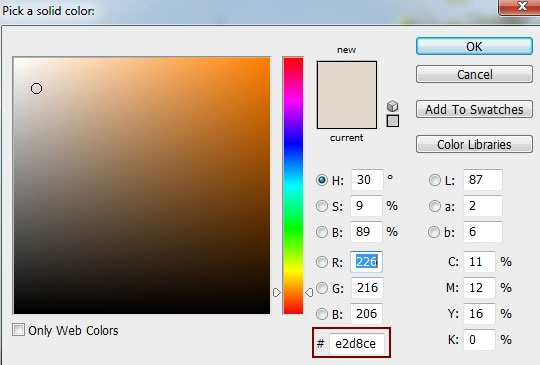
Task: Click the vertical rainbow hue strip
Action: 293,186
